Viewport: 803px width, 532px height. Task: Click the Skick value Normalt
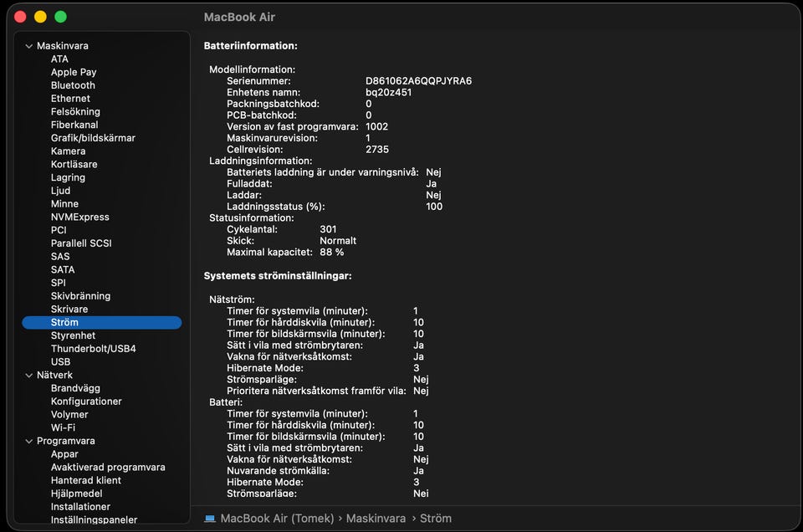click(x=337, y=241)
